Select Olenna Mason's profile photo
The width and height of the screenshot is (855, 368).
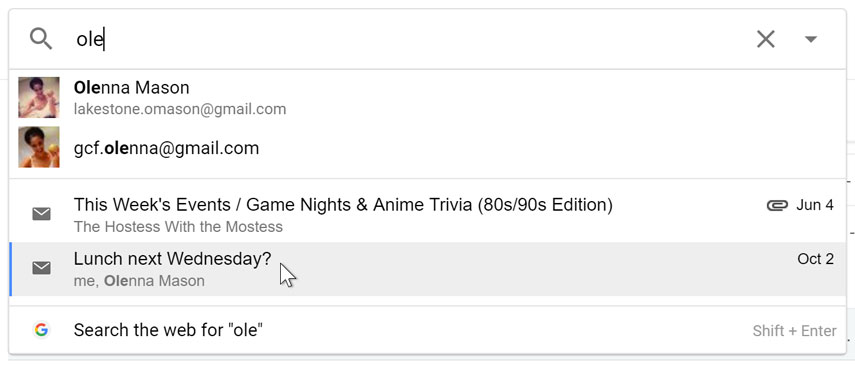(39, 97)
